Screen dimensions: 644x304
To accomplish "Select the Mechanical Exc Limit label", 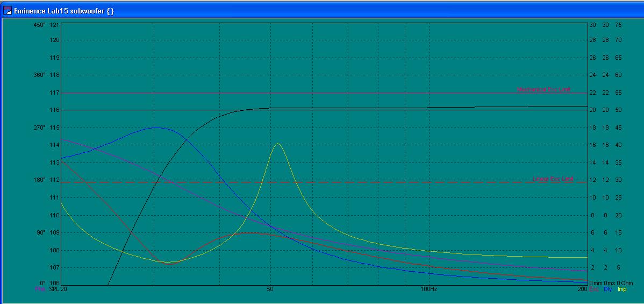I will [543, 89].
